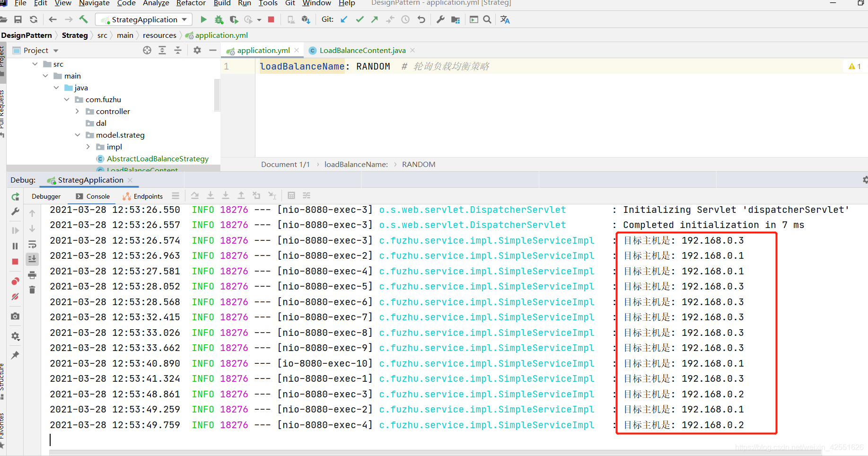Open debug settings gear icon
Image resolution: width=868 pixels, height=456 pixels.
[15, 336]
